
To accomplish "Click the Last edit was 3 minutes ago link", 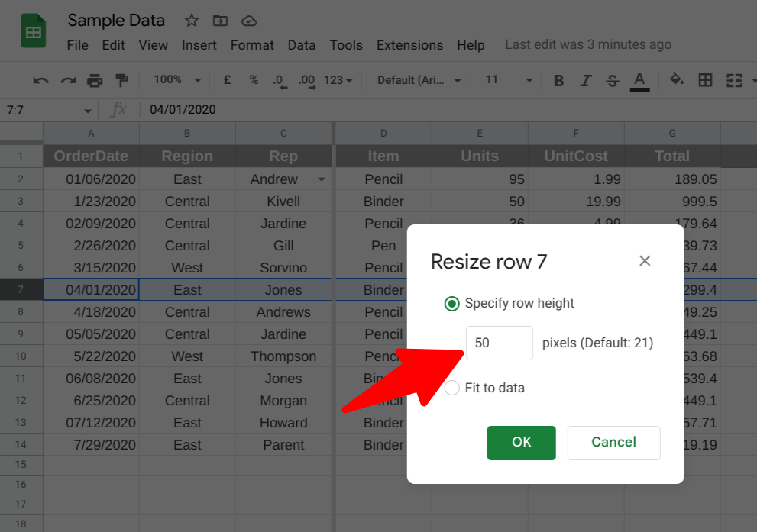I will 587,44.
